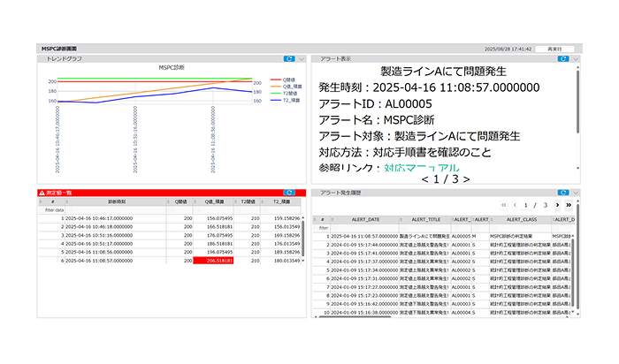
Task: Go to the next page of alert history
Action: (556, 204)
